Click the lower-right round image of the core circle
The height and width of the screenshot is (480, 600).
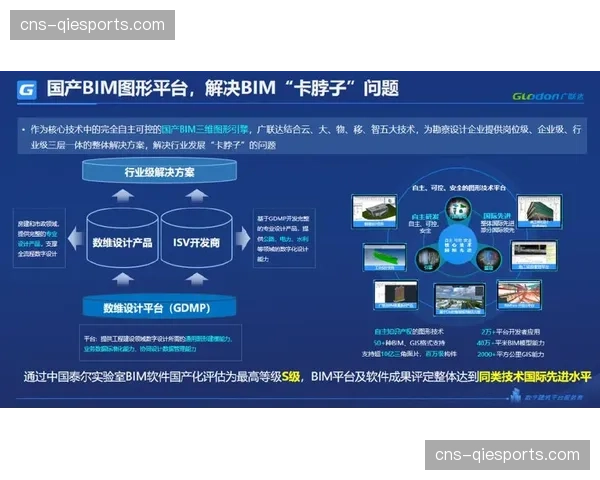pyautogui.click(x=488, y=259)
